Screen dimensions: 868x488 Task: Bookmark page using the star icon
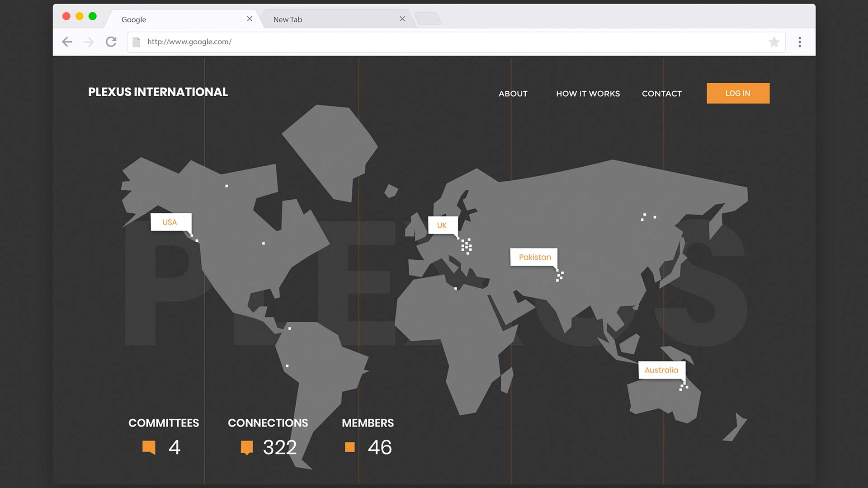click(x=774, y=42)
